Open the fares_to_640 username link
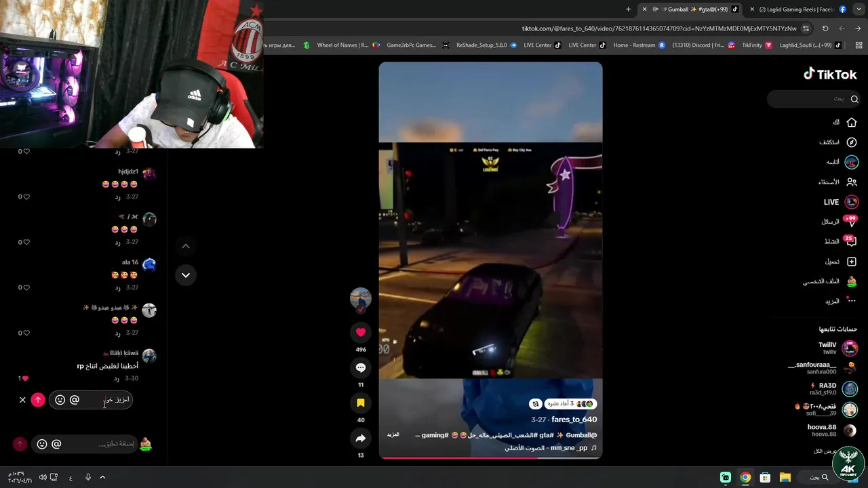Image resolution: width=868 pixels, height=488 pixels. pyautogui.click(x=574, y=420)
